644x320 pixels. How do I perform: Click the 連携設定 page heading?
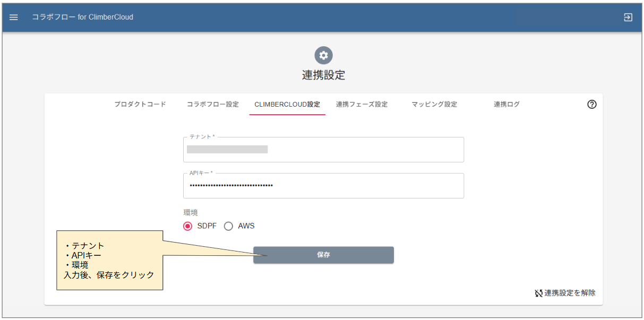click(x=323, y=75)
